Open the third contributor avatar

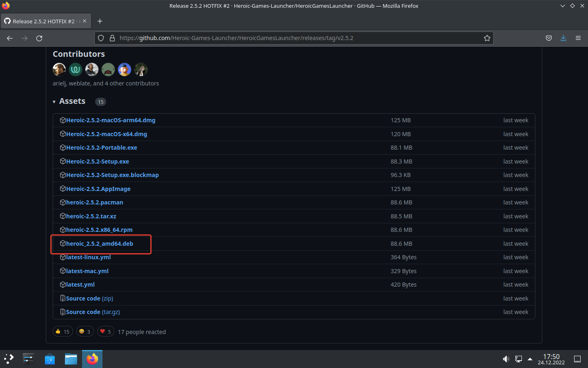tap(92, 70)
